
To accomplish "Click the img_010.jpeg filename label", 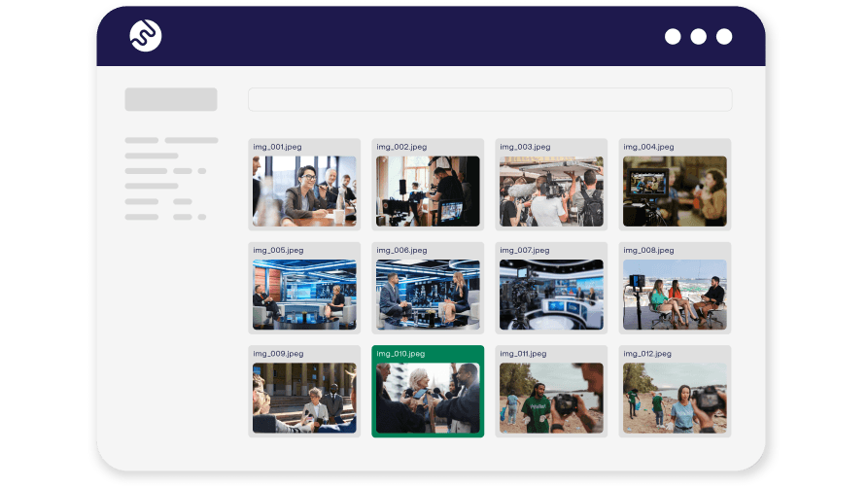I will pyautogui.click(x=400, y=354).
